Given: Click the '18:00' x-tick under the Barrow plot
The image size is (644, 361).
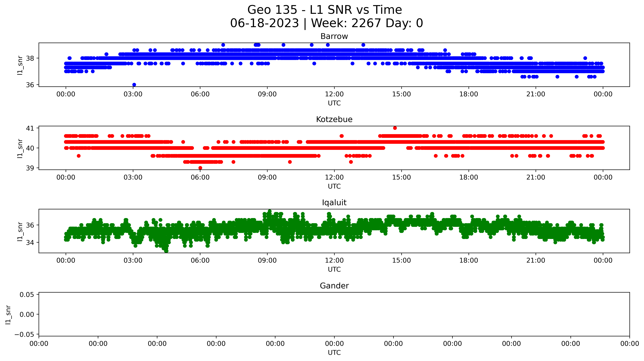Looking at the screenshot, I should (469, 94).
